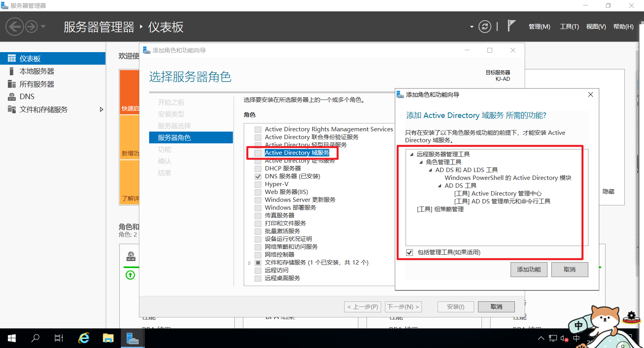Viewport: 644px width, 348px height.
Task: Select [工具] AD DS 管理单元和命令行工具 item
Action: 502,201
